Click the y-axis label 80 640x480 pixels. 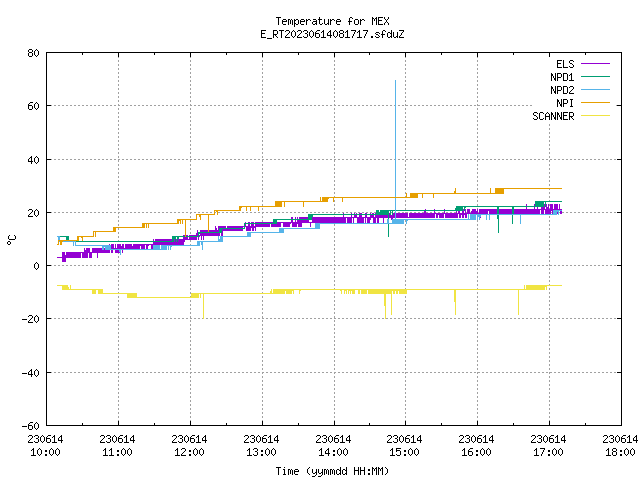33,53
